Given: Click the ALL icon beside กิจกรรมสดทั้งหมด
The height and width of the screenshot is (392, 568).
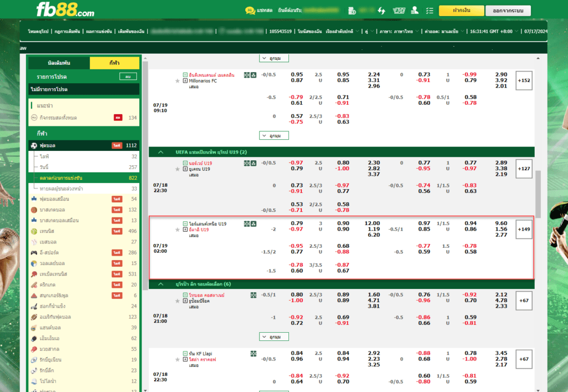Looking at the screenshot, I should (x=34, y=118).
